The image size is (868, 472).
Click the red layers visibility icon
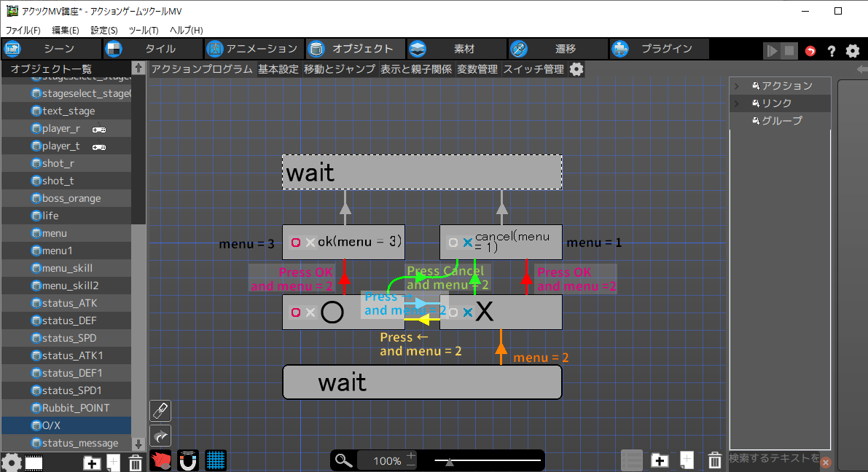pyautogui.click(x=160, y=460)
